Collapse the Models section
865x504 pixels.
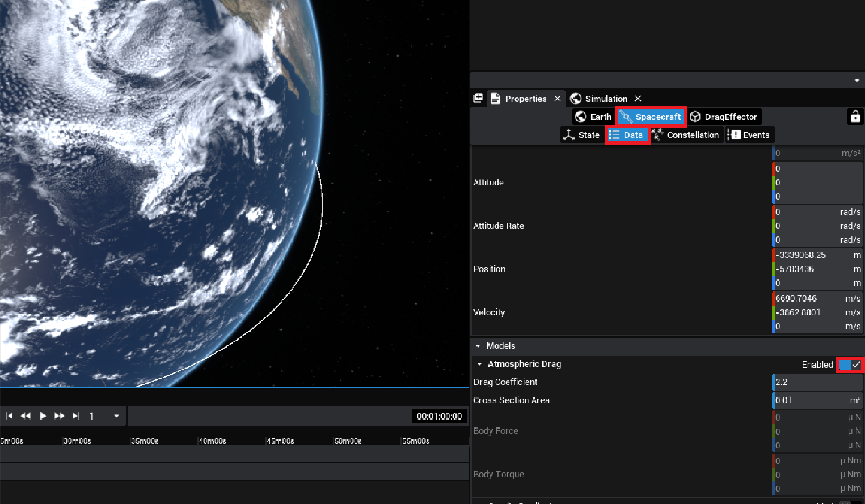coord(478,346)
